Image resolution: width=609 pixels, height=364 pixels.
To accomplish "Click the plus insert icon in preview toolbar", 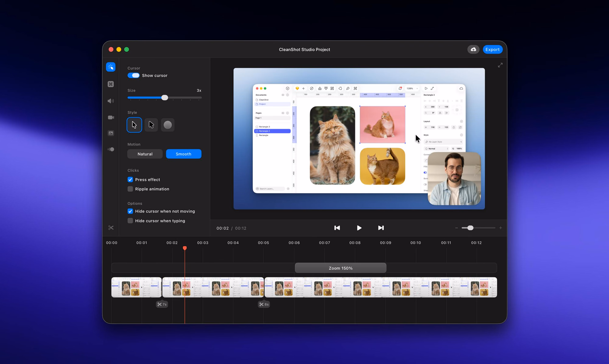I will [303, 88].
